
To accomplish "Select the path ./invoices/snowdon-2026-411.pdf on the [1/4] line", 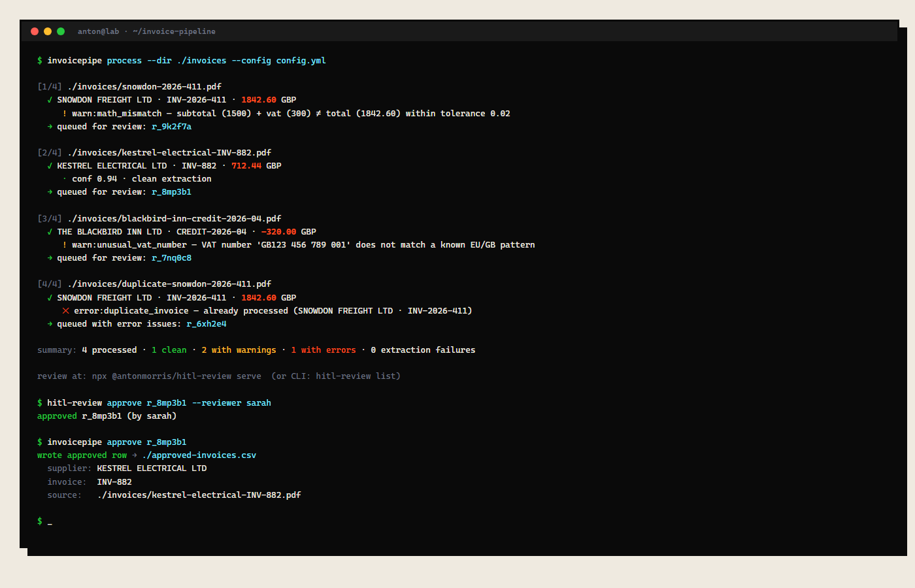I will click(144, 86).
